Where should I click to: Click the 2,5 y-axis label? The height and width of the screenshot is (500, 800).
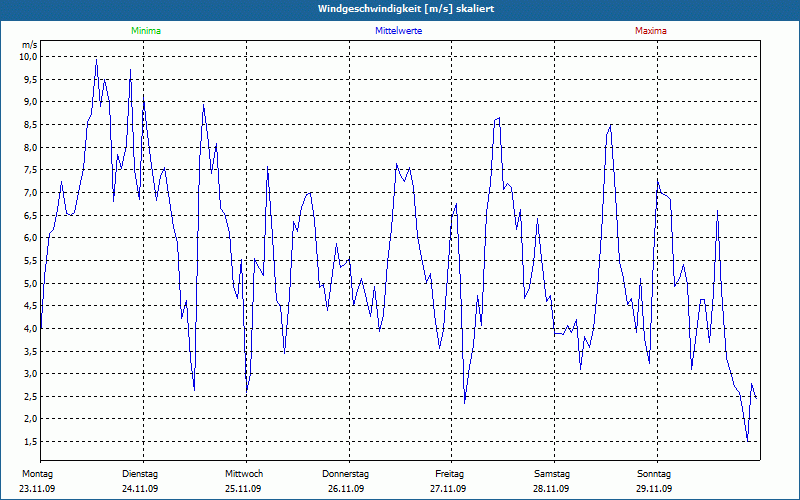tap(31, 396)
